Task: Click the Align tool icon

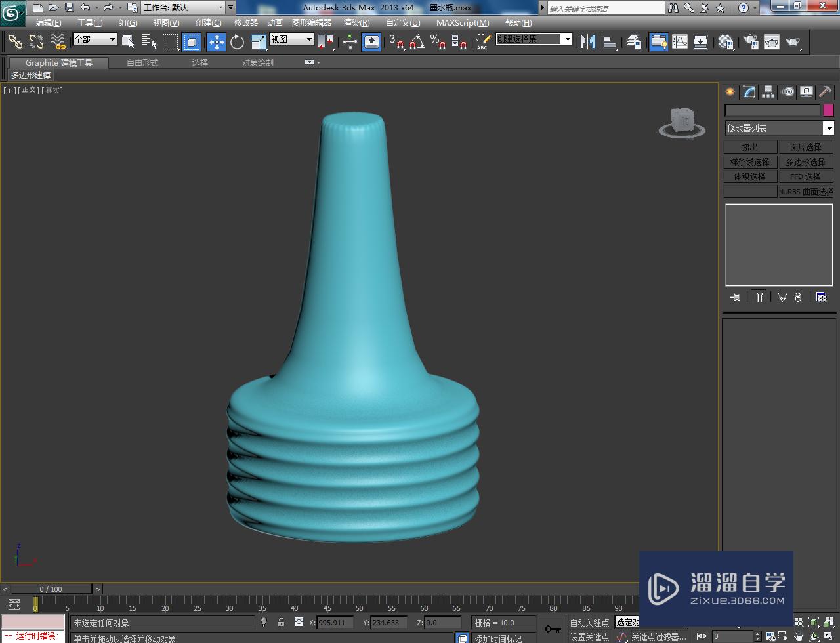Action: click(610, 42)
